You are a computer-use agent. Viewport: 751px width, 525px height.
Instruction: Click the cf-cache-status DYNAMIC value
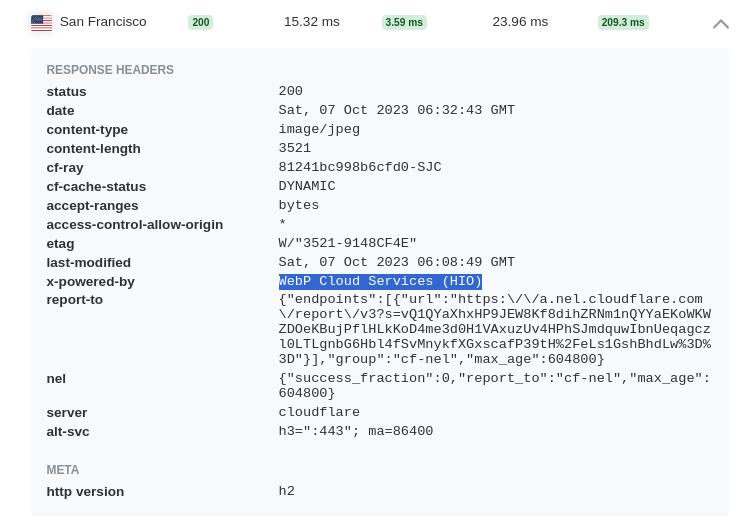[x=307, y=186]
